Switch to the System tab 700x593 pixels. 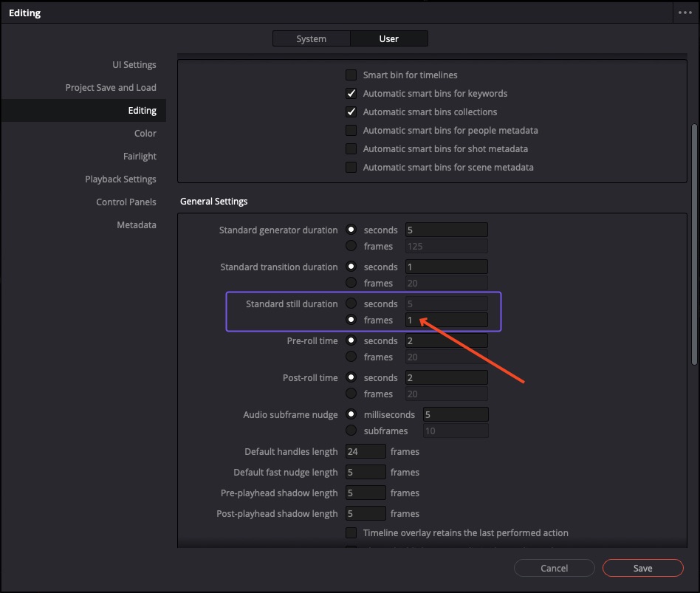(311, 38)
